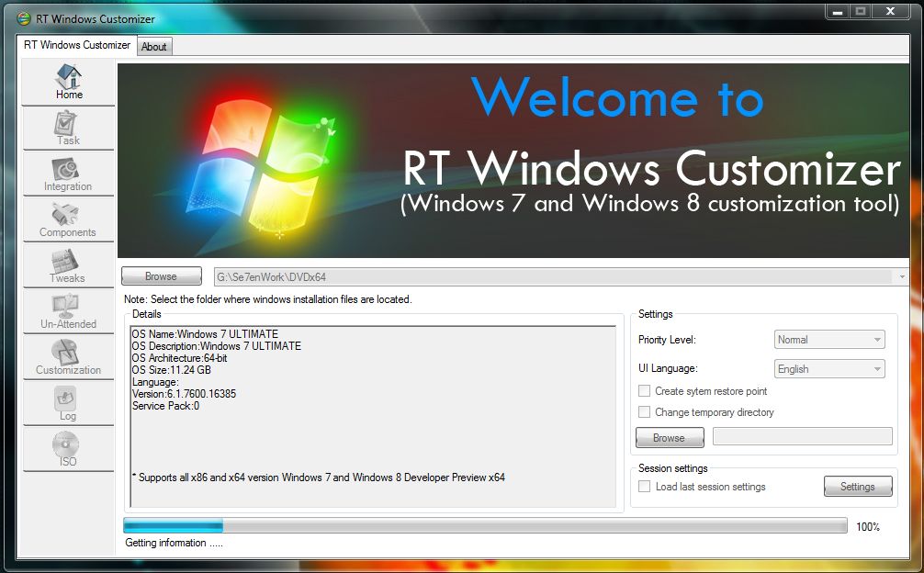Tick the Change temporary directory checkbox

[x=644, y=412]
